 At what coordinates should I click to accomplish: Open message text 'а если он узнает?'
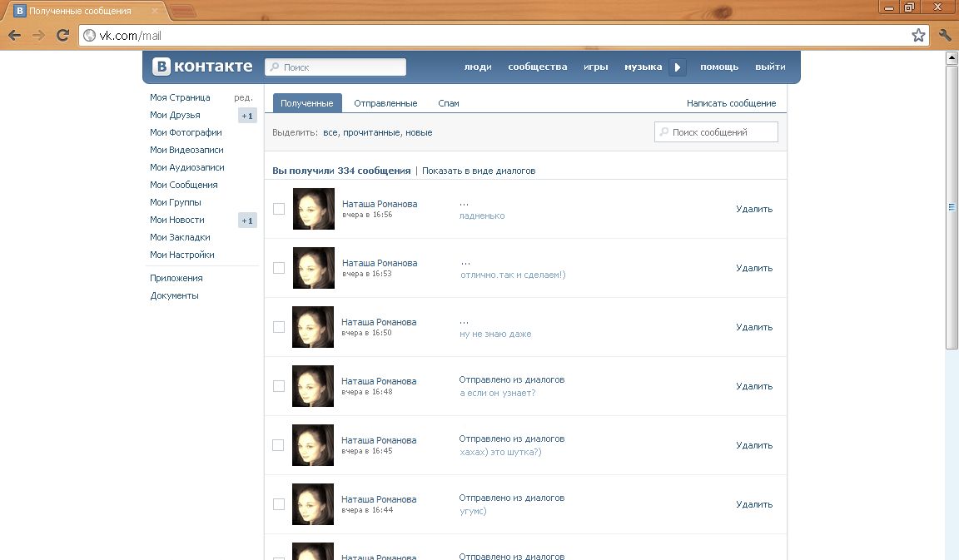pos(497,393)
